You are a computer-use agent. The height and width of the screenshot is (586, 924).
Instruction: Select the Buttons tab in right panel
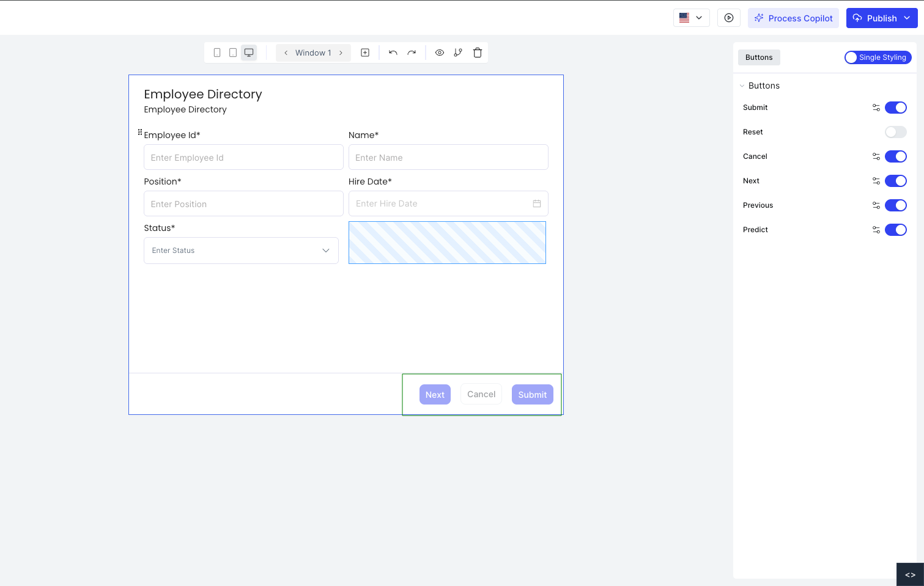pyautogui.click(x=758, y=57)
